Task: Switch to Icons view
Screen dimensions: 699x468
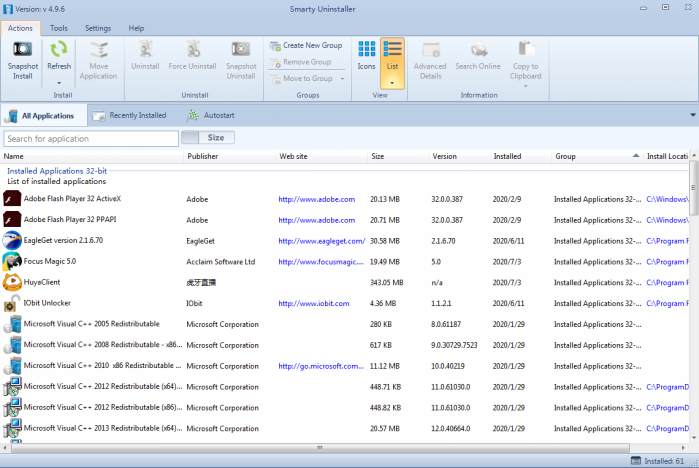Action: [366, 55]
